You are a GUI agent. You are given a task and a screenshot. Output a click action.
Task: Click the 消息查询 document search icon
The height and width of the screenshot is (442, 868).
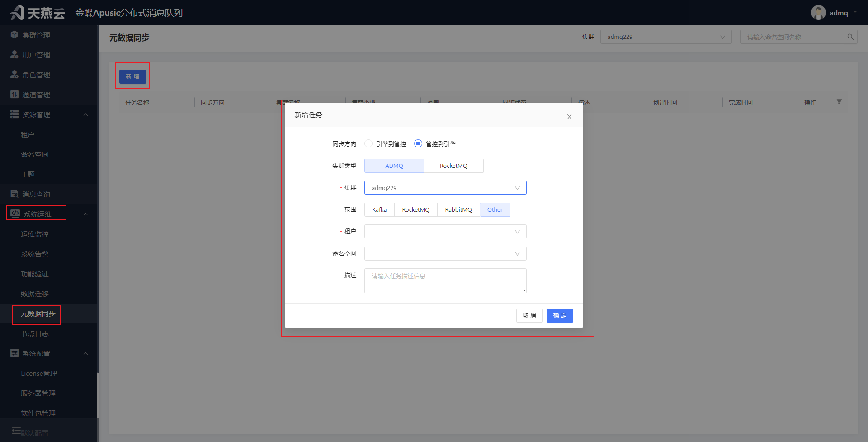pos(14,194)
